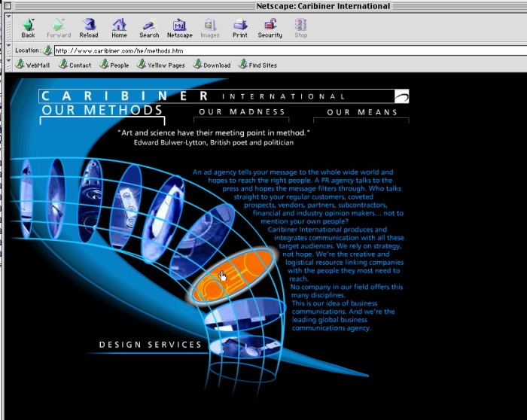
Task: Click the oval just below the orange one
Action: [245, 314]
